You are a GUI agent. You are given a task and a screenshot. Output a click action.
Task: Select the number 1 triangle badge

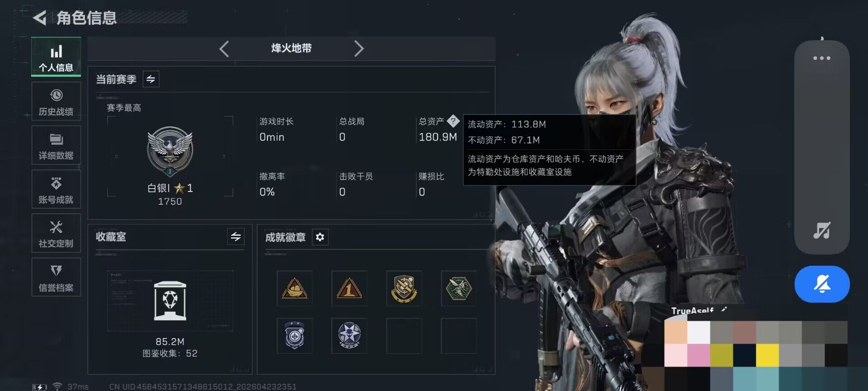tap(349, 289)
